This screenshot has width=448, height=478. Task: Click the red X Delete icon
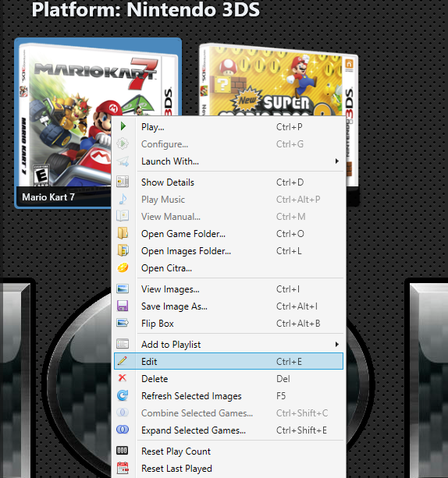123,378
